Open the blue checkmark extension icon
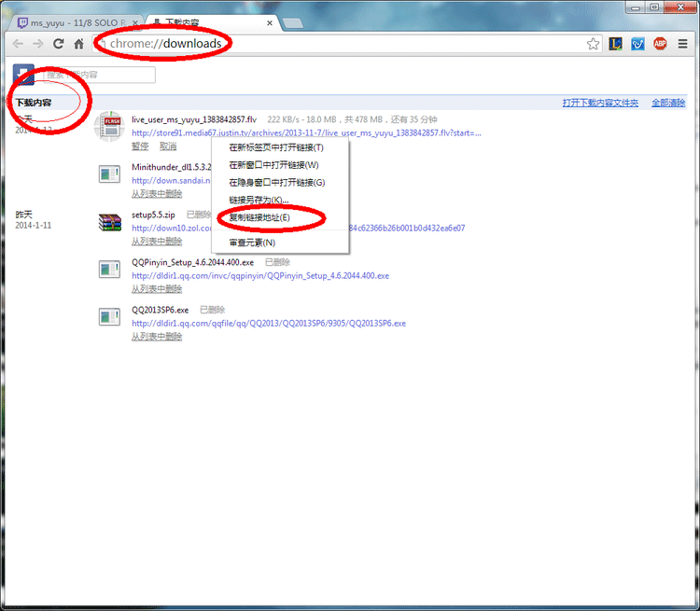 [x=637, y=44]
